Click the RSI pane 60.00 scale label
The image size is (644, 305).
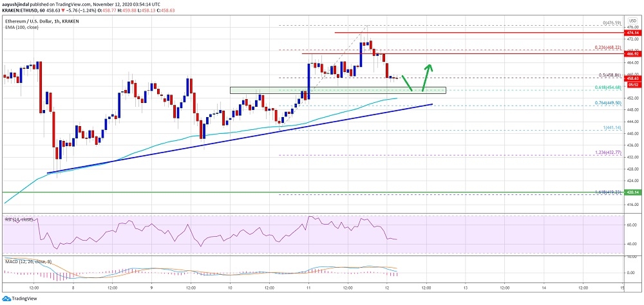click(631, 225)
